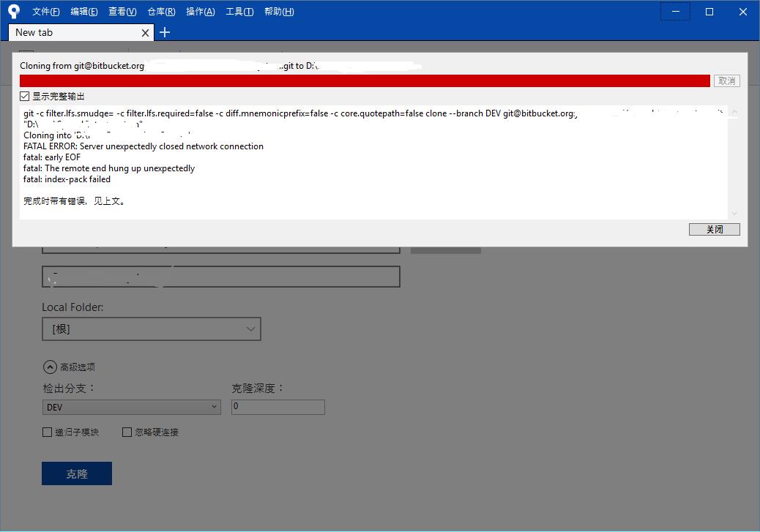Open a new tab using the plus icon
The width and height of the screenshot is (760, 532).
click(x=164, y=32)
